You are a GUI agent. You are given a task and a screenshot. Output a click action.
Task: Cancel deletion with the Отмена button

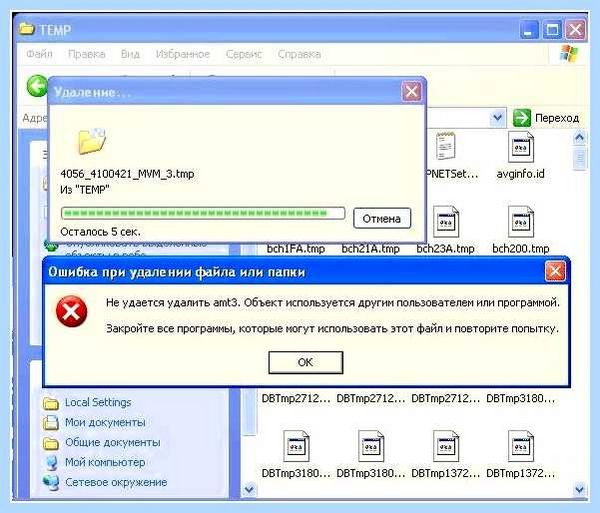coord(382,218)
